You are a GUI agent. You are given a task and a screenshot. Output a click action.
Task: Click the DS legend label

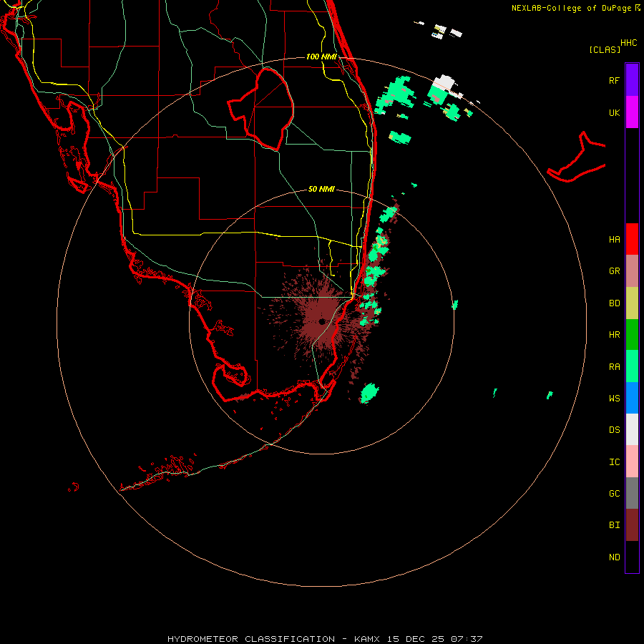point(614,430)
